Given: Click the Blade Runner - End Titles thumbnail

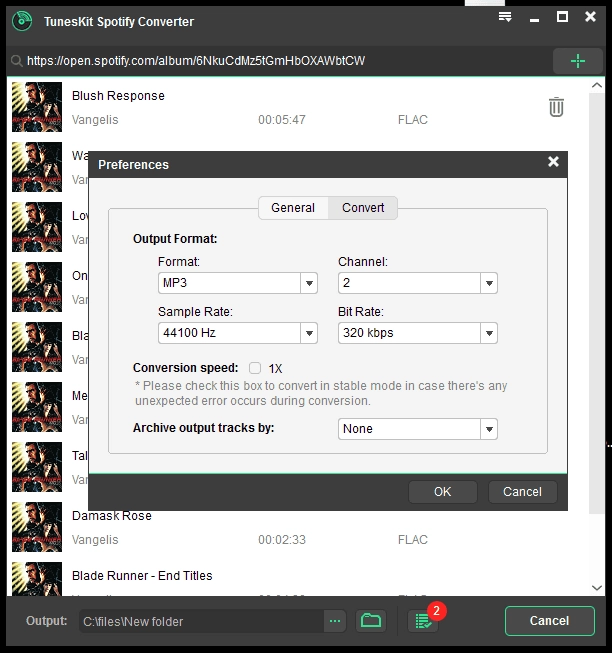Looking at the screenshot, I should click(37, 579).
